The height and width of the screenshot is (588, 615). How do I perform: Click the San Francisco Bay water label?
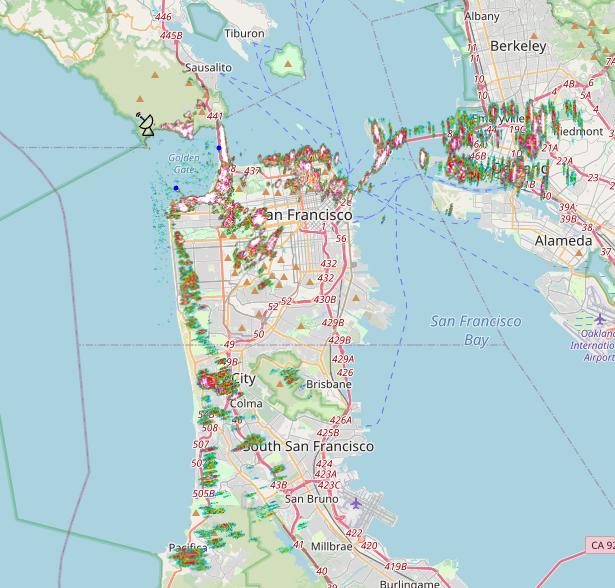[476, 330]
